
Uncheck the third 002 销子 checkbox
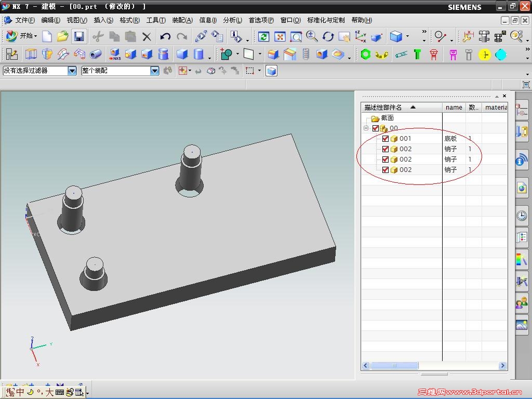pos(385,170)
